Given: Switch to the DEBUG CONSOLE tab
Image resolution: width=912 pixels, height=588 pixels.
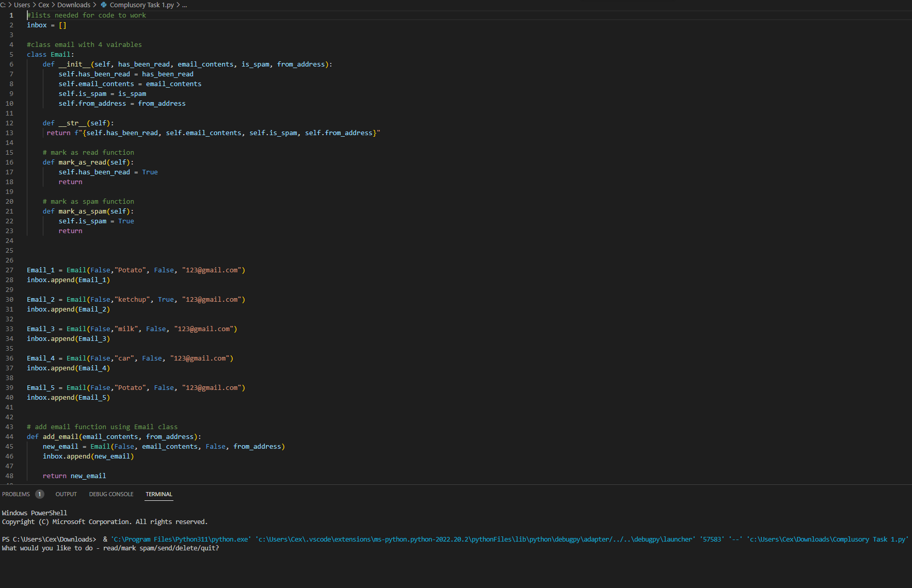Looking at the screenshot, I should 111,494.
